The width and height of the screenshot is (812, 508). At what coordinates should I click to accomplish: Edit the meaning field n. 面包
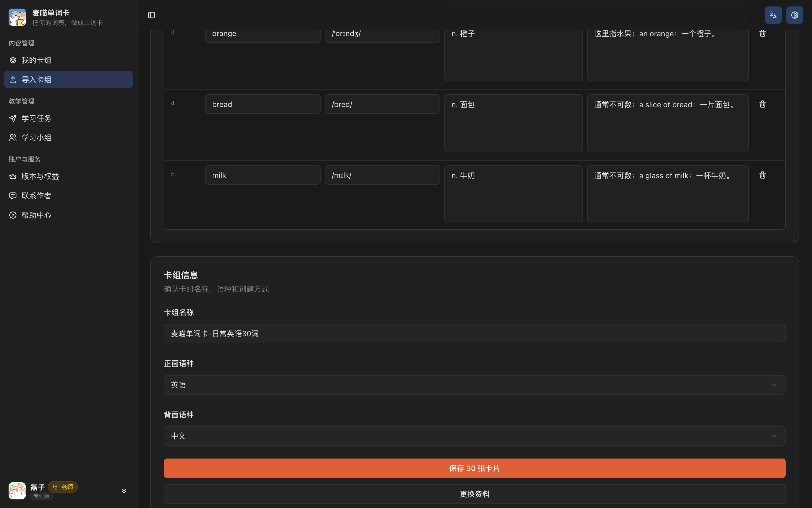pyautogui.click(x=513, y=123)
